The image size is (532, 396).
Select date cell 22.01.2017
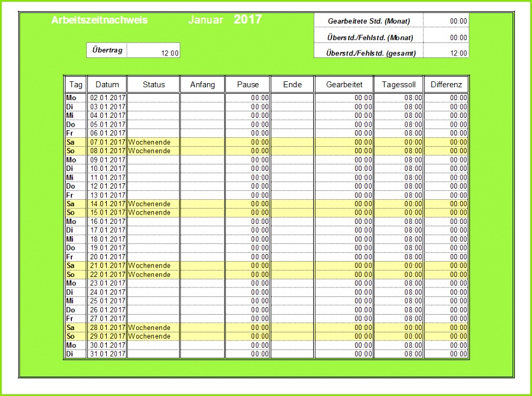(107, 274)
